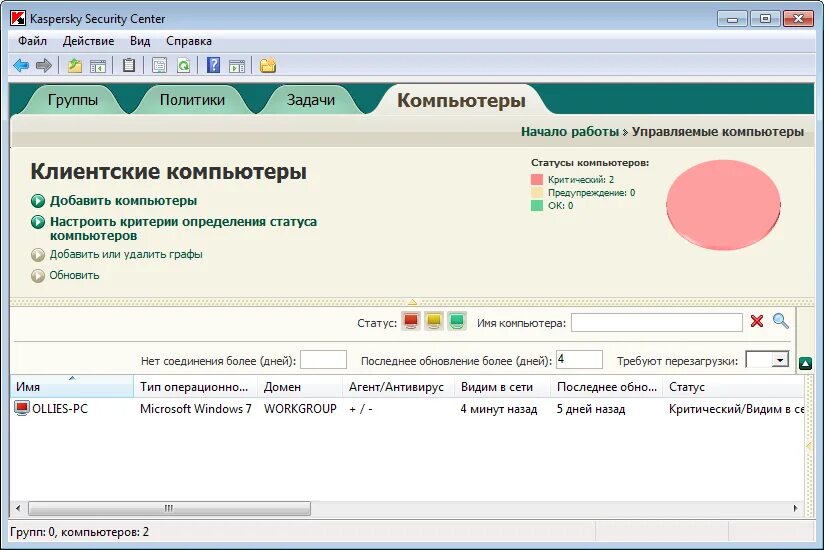Click the Обновить link

pyautogui.click(x=74, y=275)
